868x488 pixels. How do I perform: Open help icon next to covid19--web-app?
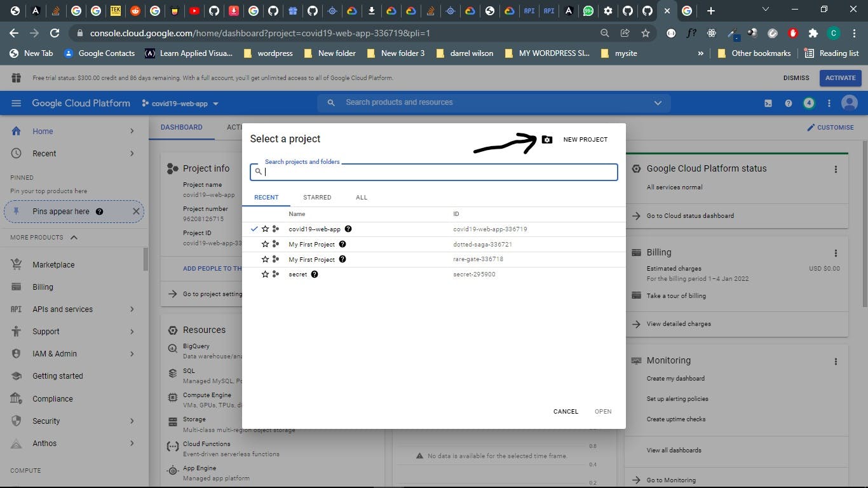(x=348, y=229)
